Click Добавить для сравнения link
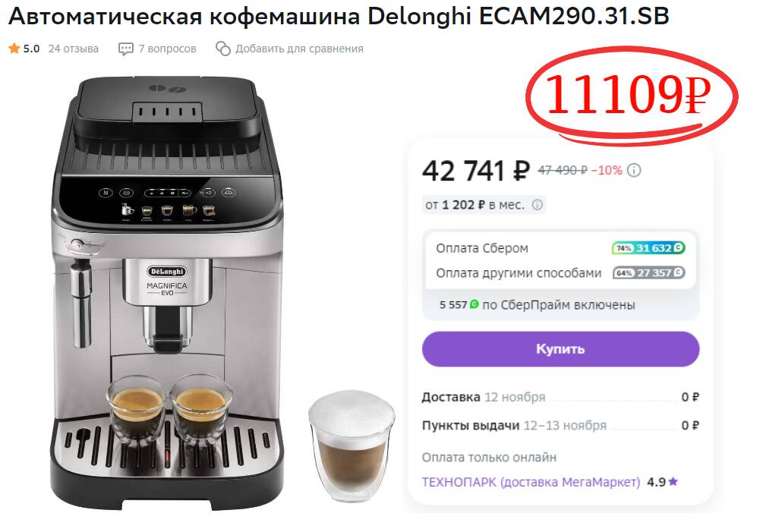Screen dimensions: 763x532 (299, 49)
